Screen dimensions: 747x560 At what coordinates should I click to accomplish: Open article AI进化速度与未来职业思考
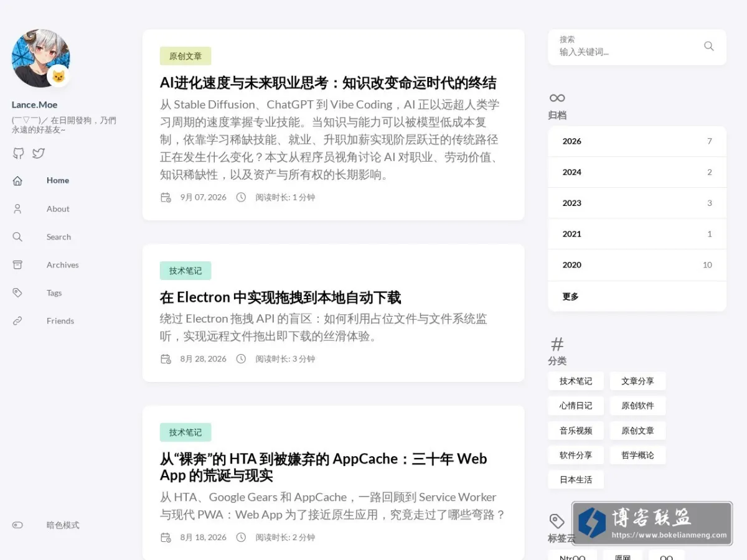point(328,83)
